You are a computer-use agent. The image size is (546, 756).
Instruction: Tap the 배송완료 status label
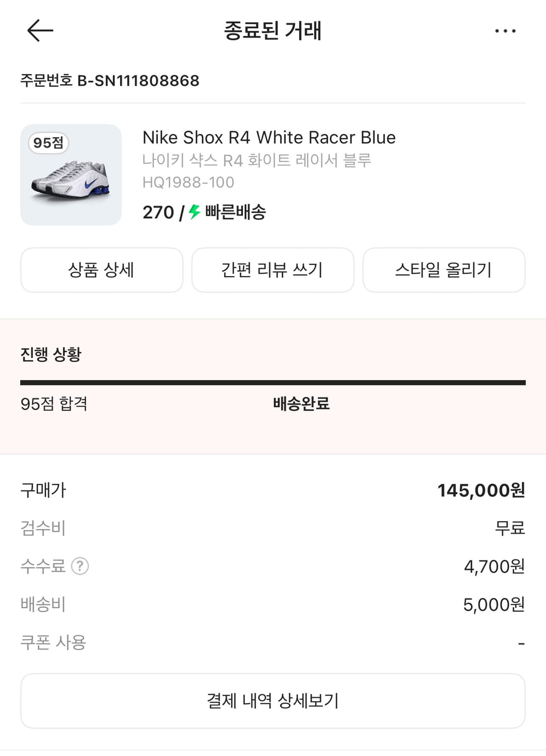pyautogui.click(x=301, y=404)
